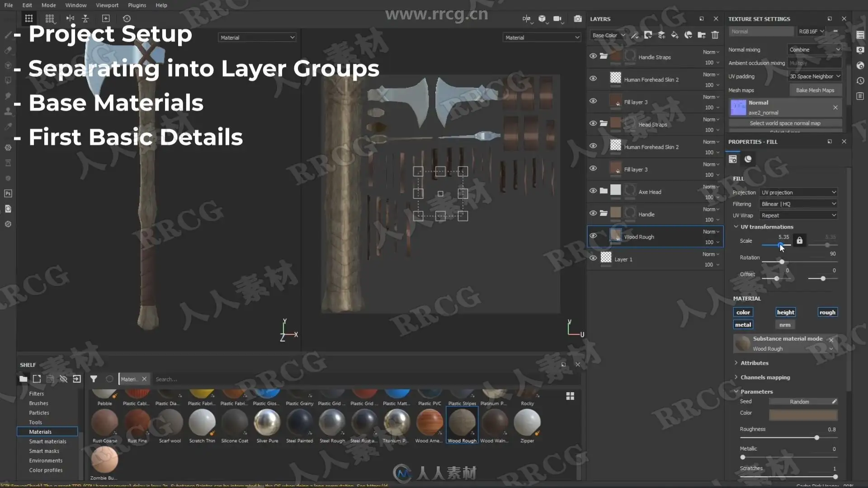Open the history panel icon on right sidebar
Image resolution: width=868 pixels, height=488 pixels.
860,81
